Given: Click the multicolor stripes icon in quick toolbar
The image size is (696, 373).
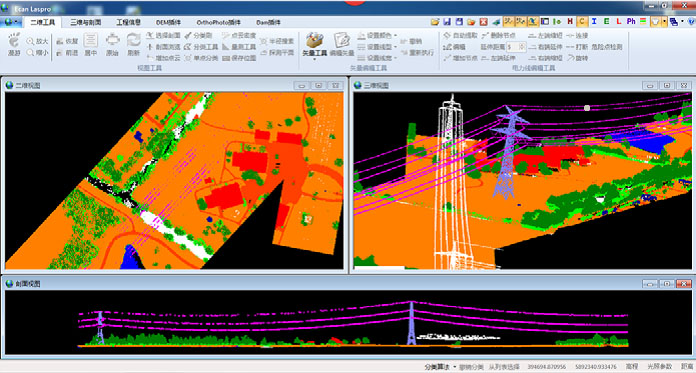Looking at the screenshot, I should [x=643, y=21].
